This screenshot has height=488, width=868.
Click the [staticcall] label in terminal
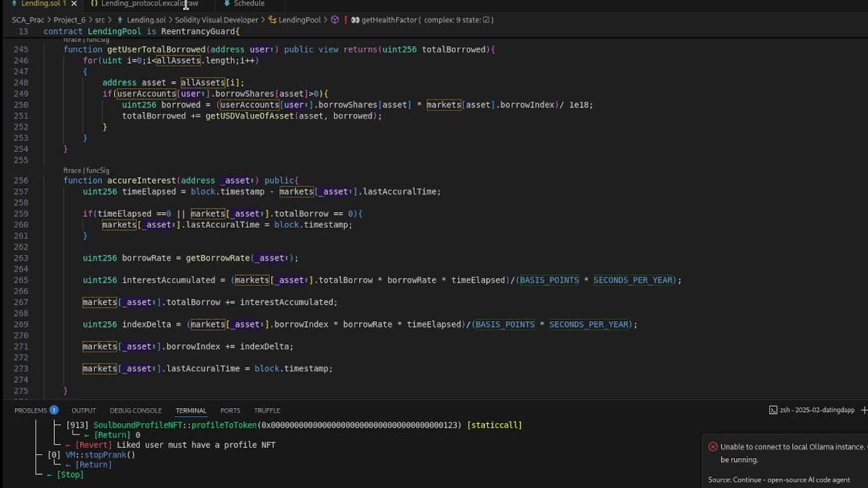[x=494, y=425]
